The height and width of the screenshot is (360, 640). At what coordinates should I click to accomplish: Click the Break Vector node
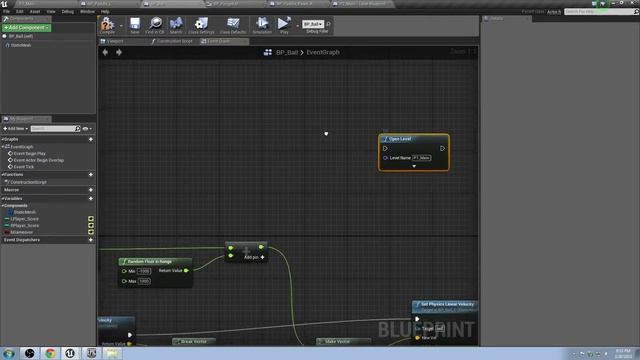tap(194, 341)
